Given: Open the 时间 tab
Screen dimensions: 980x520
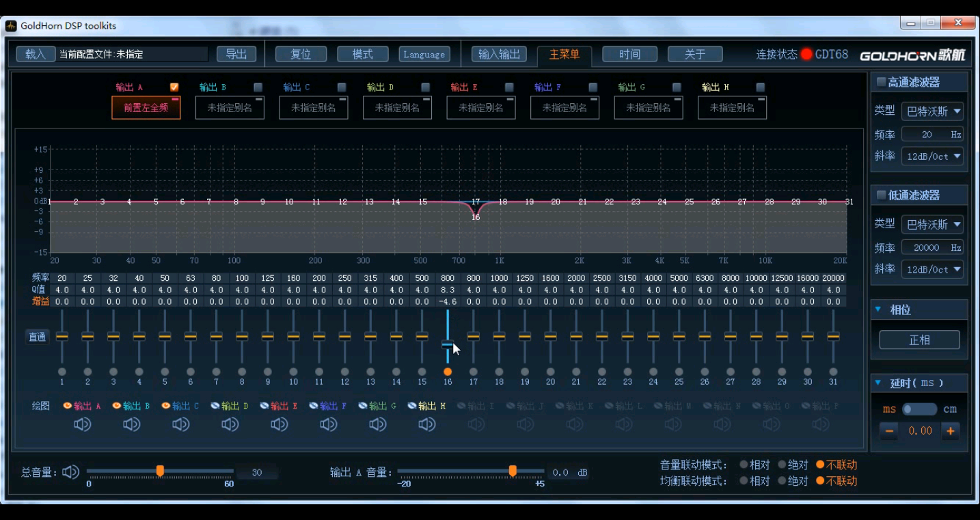Looking at the screenshot, I should pyautogui.click(x=630, y=55).
